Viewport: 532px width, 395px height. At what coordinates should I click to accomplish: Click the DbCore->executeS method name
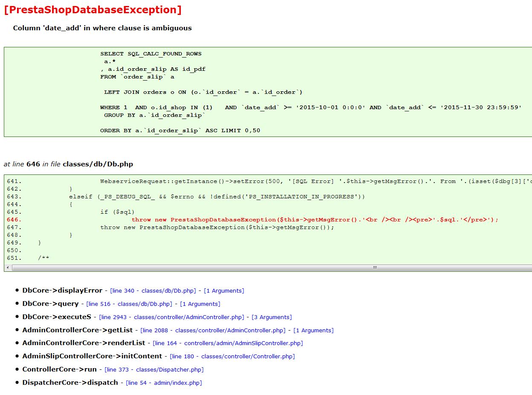[x=57, y=317]
